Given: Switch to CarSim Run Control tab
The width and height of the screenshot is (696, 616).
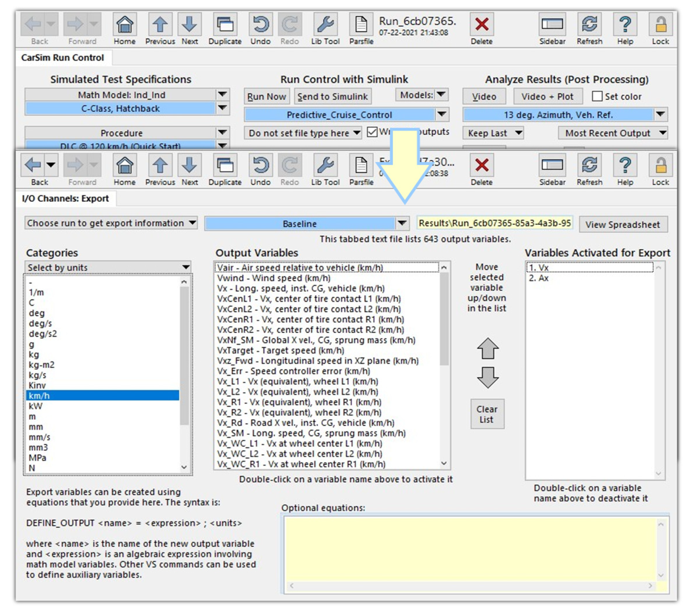Looking at the screenshot, I should pyautogui.click(x=62, y=58).
